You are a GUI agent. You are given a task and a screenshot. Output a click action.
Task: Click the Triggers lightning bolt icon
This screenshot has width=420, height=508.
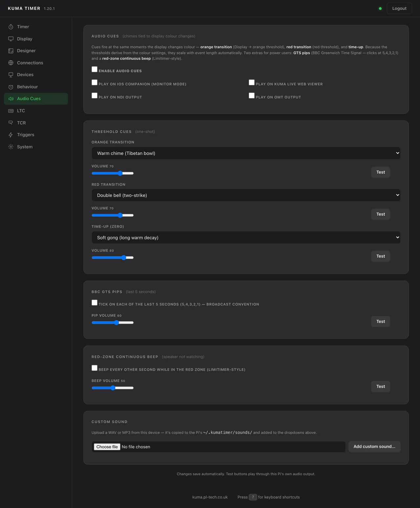tap(11, 135)
